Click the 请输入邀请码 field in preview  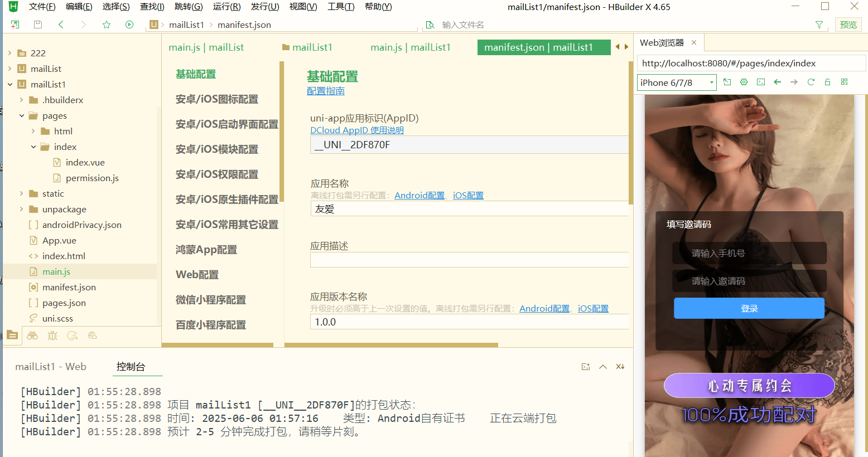point(749,281)
